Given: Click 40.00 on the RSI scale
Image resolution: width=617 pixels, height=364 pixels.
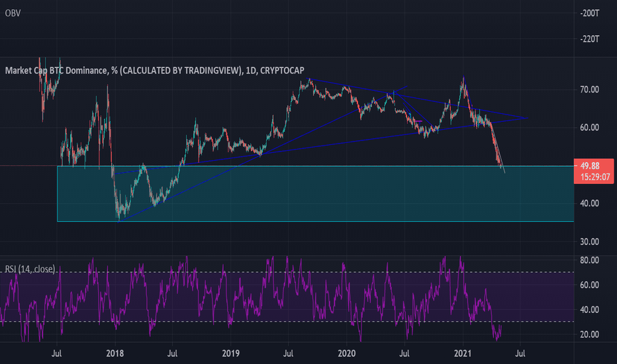Looking at the screenshot, I should (589, 310).
